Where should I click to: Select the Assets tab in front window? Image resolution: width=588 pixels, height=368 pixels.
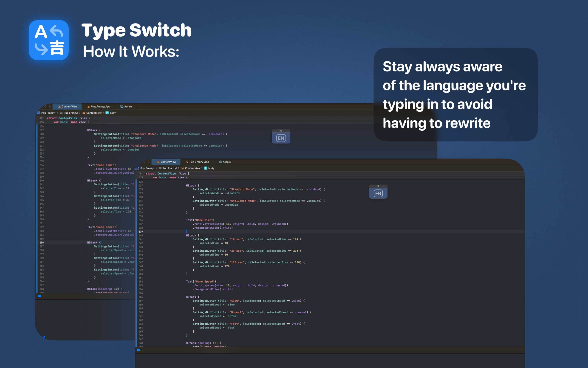coord(224,162)
